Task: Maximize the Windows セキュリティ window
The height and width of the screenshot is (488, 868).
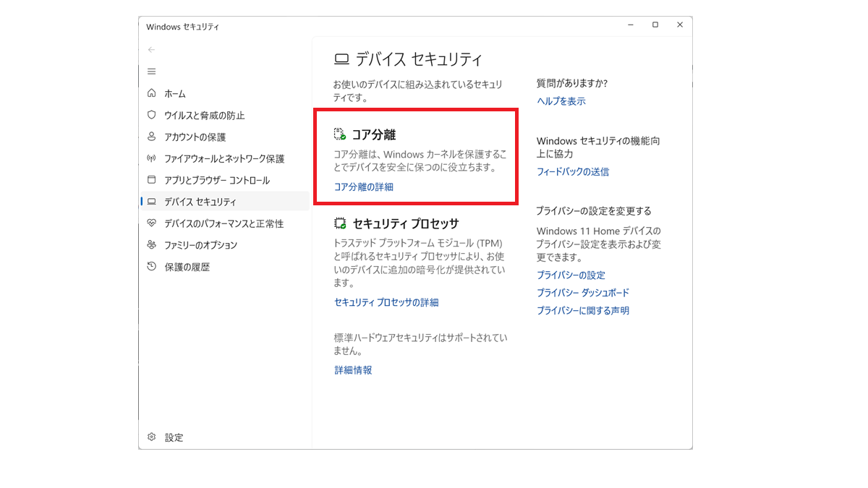Action: tap(655, 25)
